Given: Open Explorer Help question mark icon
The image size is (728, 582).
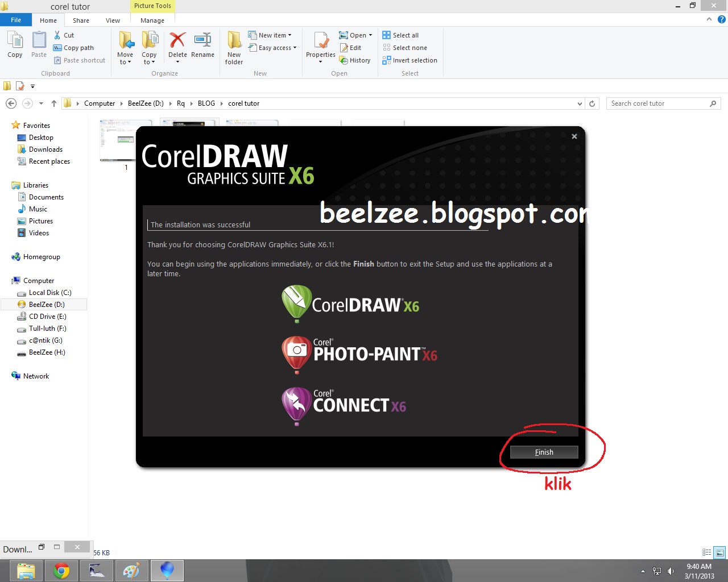Looking at the screenshot, I should click(x=722, y=19).
